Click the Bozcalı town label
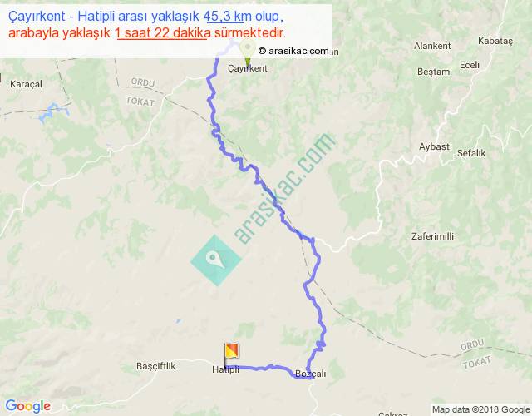The image size is (532, 416). point(310,374)
